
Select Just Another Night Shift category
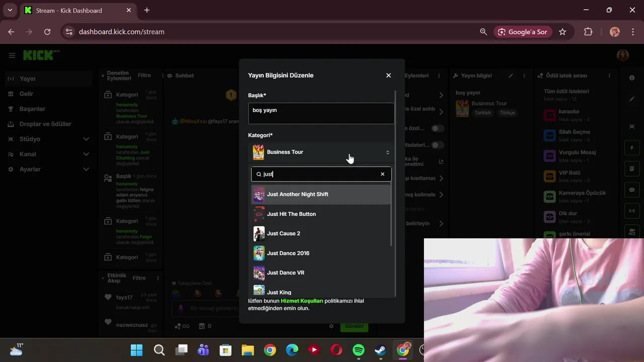tap(321, 195)
